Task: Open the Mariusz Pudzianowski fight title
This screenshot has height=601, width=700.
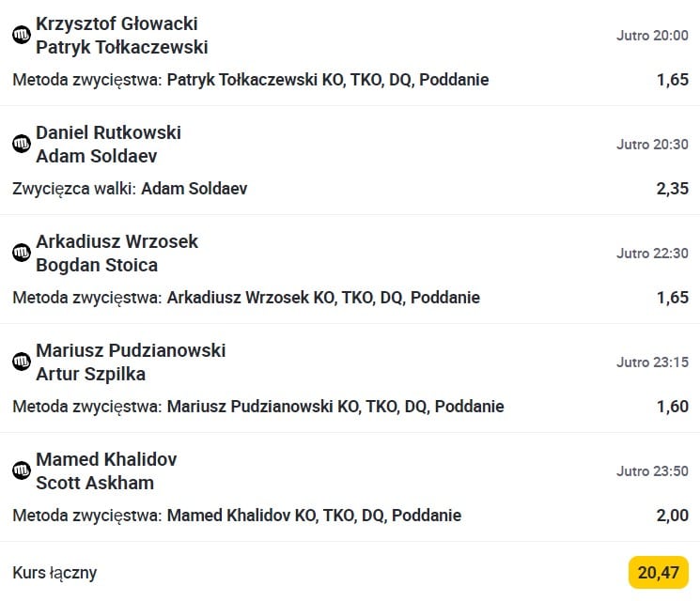Action: [131, 350]
